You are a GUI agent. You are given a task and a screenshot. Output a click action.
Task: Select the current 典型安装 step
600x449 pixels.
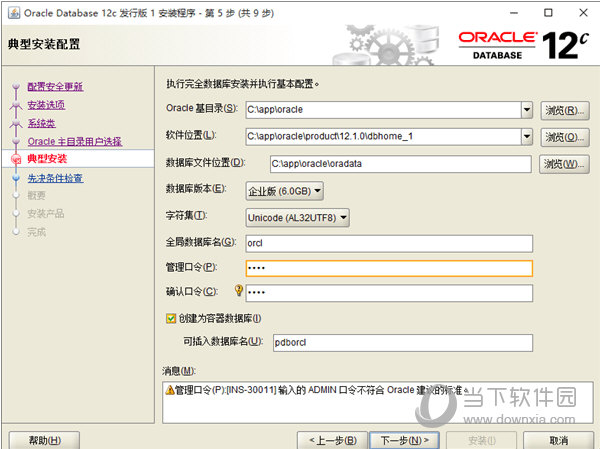click(47, 158)
